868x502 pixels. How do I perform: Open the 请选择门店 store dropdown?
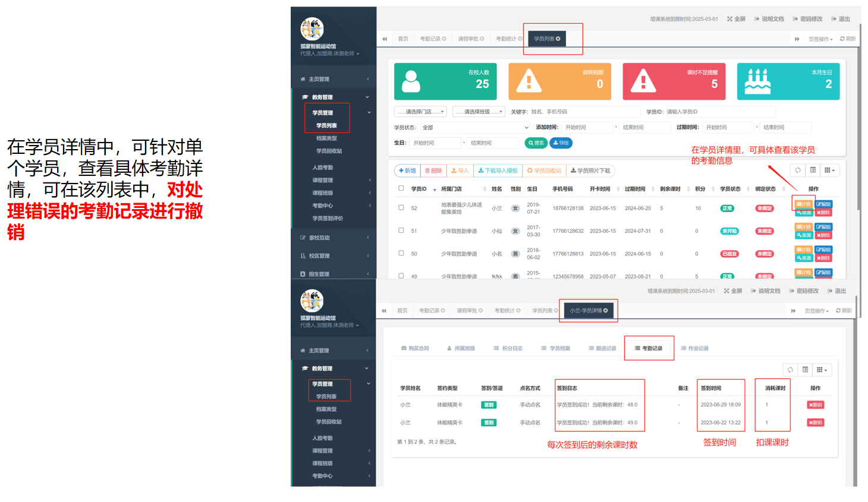[x=420, y=112]
